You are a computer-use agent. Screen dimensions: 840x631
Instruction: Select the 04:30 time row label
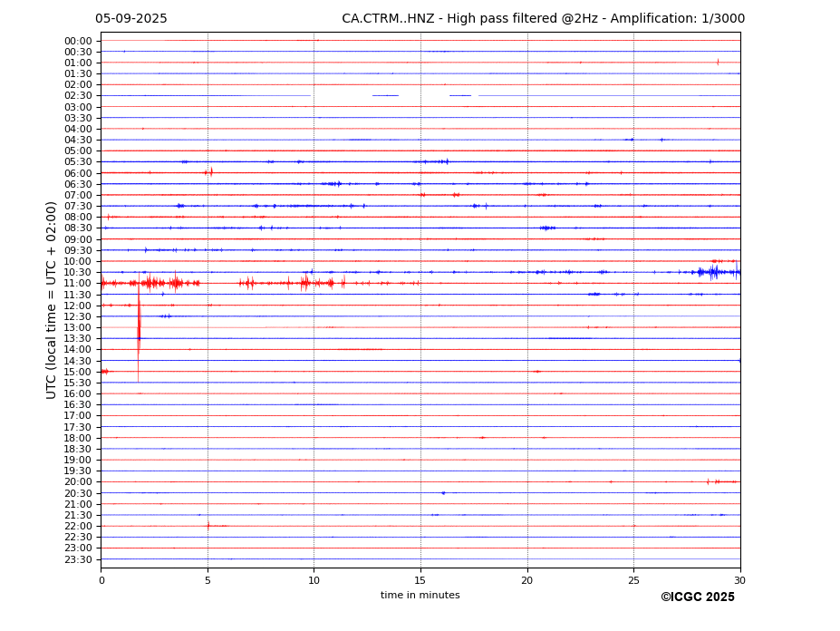pos(78,141)
